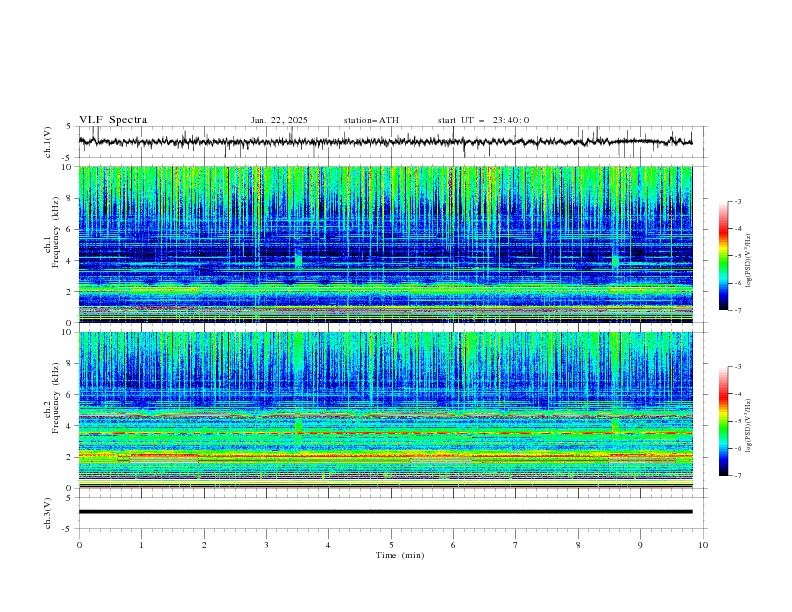Screen dimensions: 792x612
Task: Click the 'ch.1(V)' axis label
Action: pyautogui.click(x=48, y=142)
